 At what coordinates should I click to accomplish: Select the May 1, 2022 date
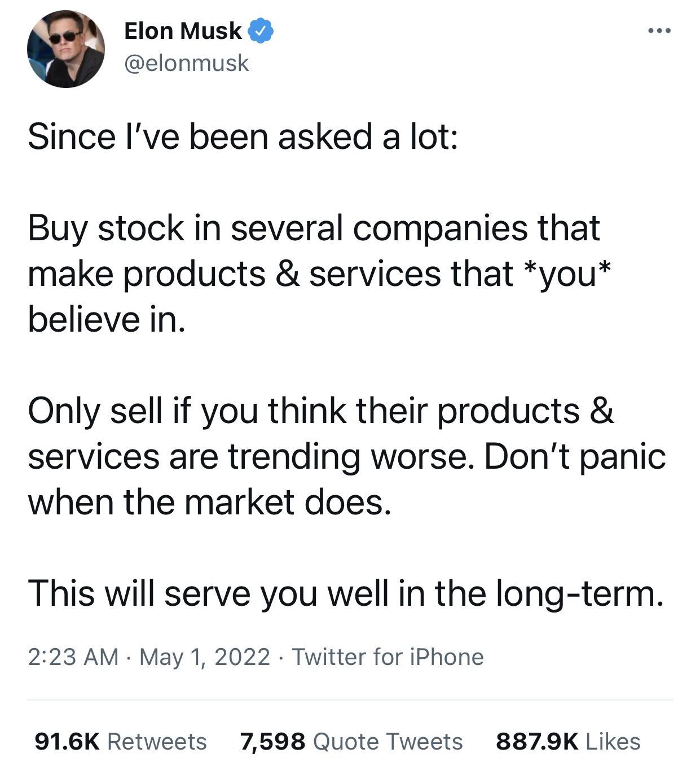pyautogui.click(x=205, y=657)
